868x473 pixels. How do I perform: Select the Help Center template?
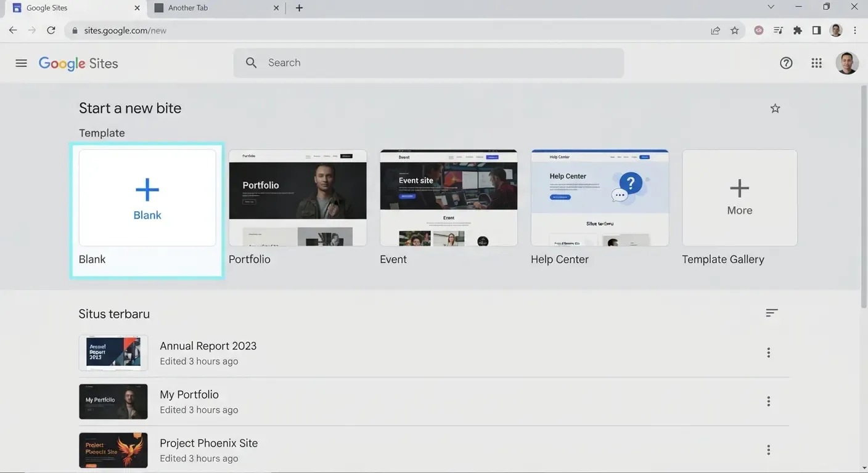(x=600, y=198)
